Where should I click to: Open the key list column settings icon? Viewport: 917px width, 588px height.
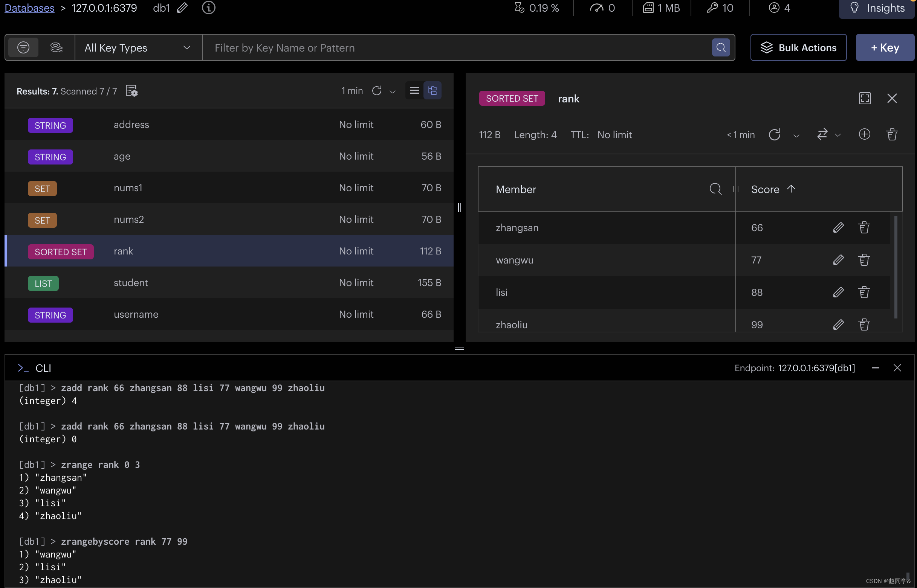click(x=131, y=91)
